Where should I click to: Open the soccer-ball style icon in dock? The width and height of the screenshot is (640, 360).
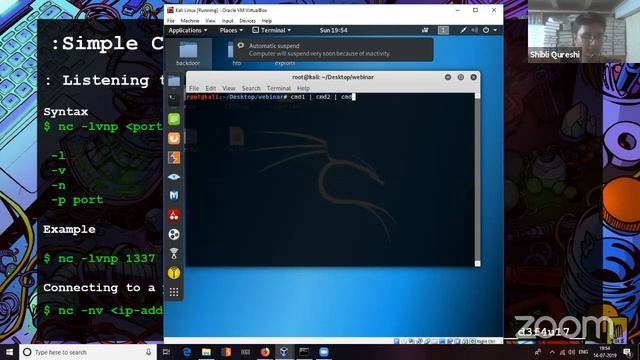coord(174,234)
